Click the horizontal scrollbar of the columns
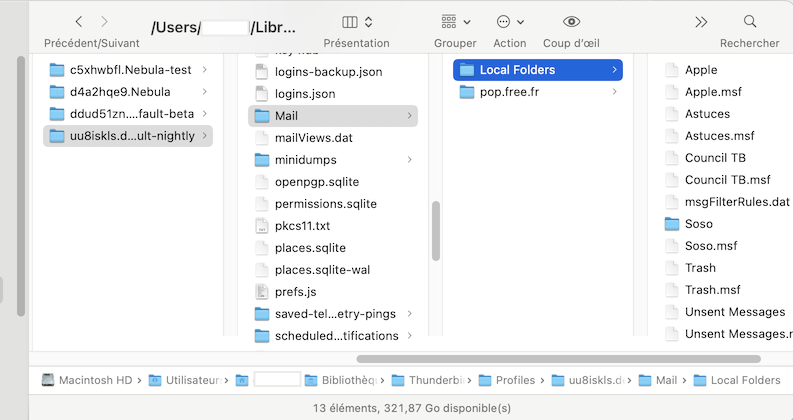Image resolution: width=793 pixels, height=420 pixels. (x=558, y=359)
